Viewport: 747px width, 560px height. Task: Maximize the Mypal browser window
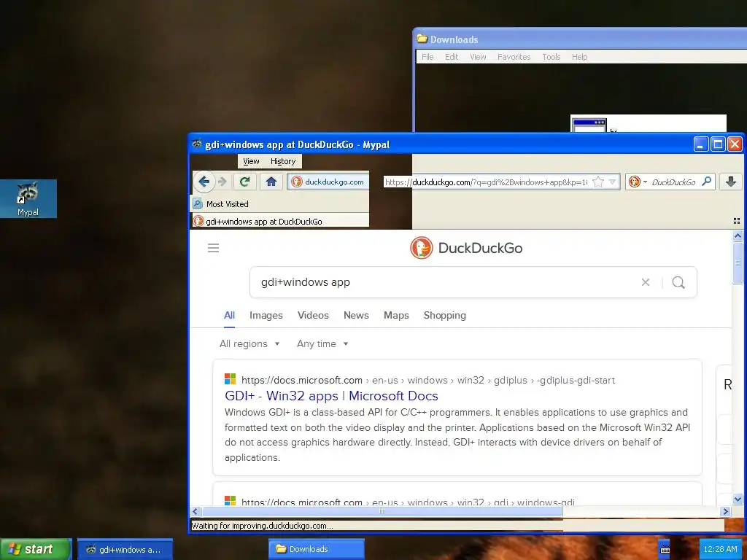pyautogui.click(x=718, y=144)
